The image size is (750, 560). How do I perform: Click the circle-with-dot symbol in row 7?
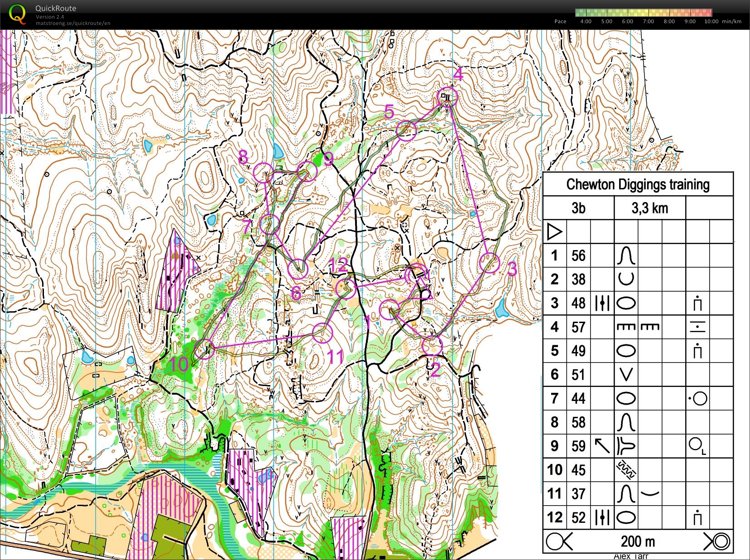698,399
